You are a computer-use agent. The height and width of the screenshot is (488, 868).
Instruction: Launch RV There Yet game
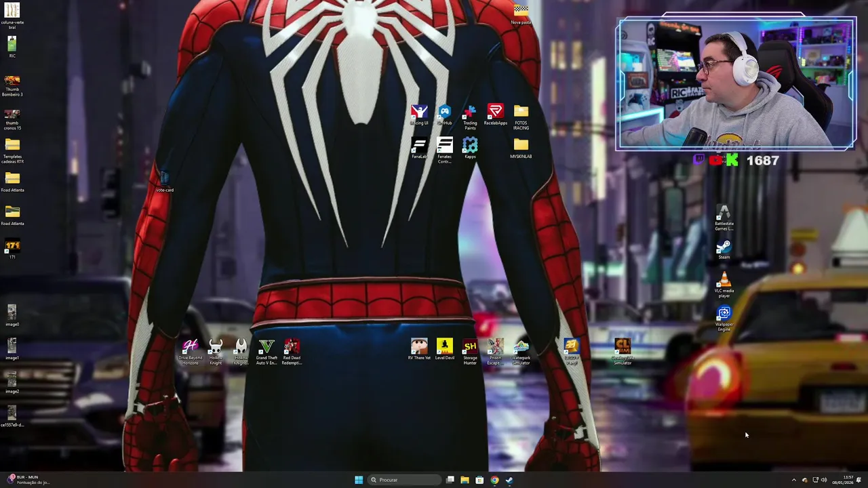(x=419, y=350)
